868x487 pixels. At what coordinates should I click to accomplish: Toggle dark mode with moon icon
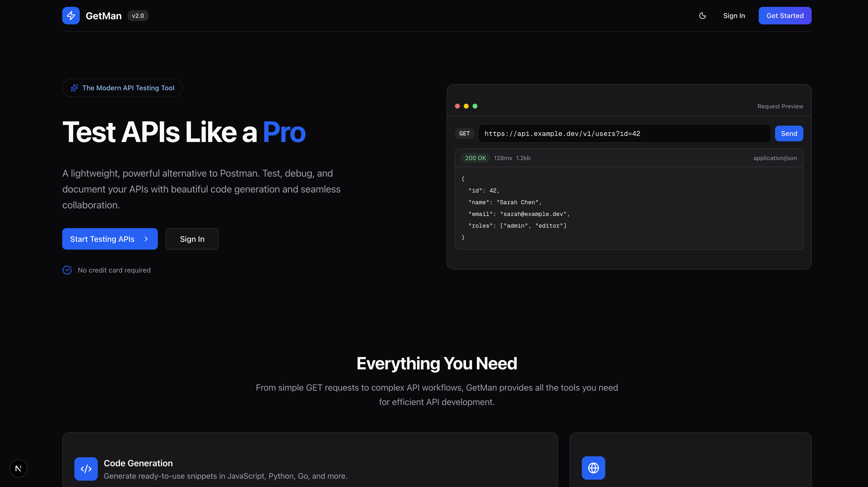click(x=702, y=16)
